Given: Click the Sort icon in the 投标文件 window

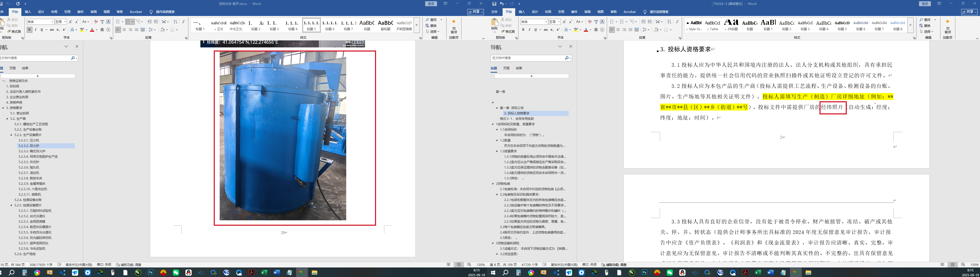Looking at the screenshot, I should pos(175,22).
